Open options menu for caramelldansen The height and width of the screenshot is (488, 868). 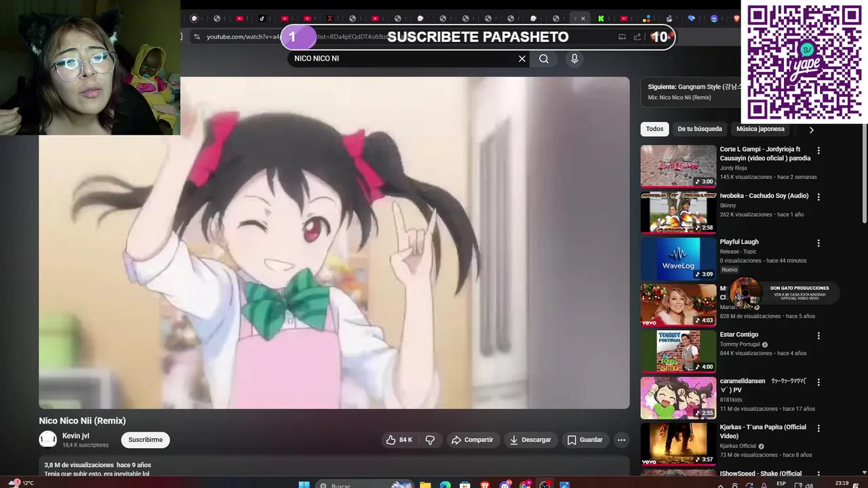[x=818, y=382]
